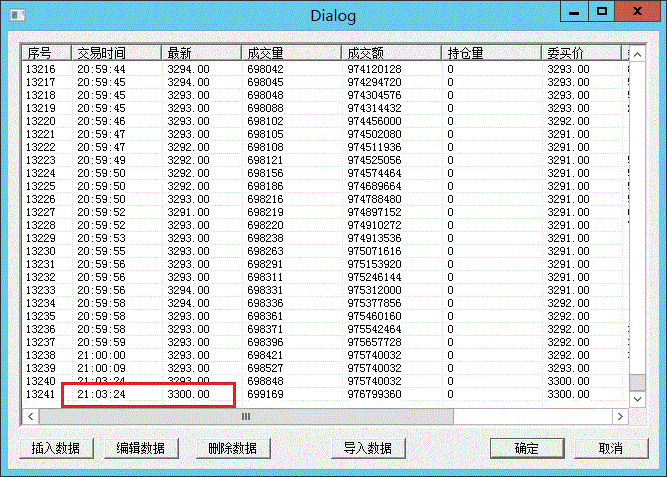Click the 交易时间 column header
Screen dimensions: 667x477
pos(110,52)
